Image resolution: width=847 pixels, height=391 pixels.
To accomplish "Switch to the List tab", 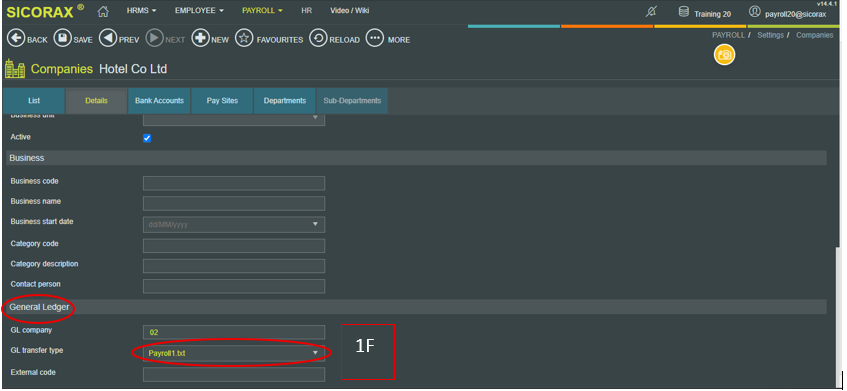I will 34,101.
